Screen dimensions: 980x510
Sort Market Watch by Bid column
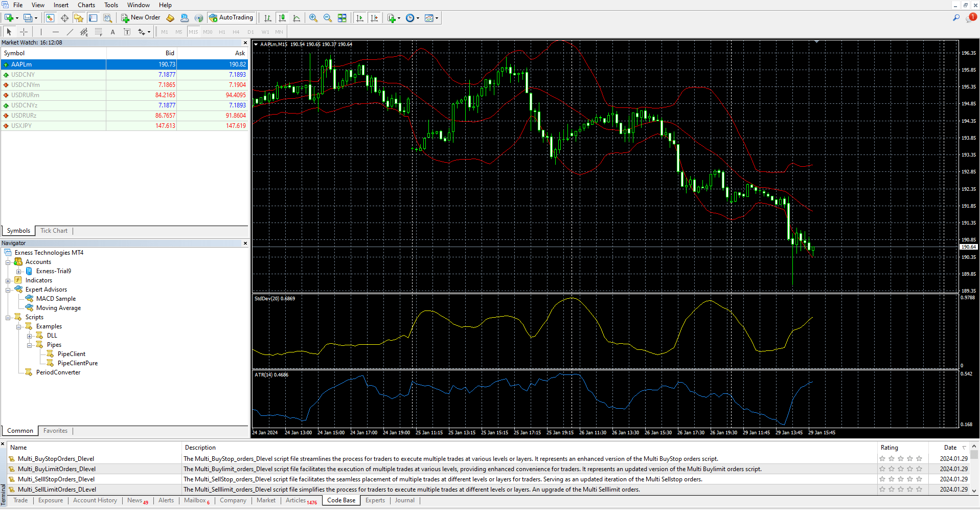[142, 53]
